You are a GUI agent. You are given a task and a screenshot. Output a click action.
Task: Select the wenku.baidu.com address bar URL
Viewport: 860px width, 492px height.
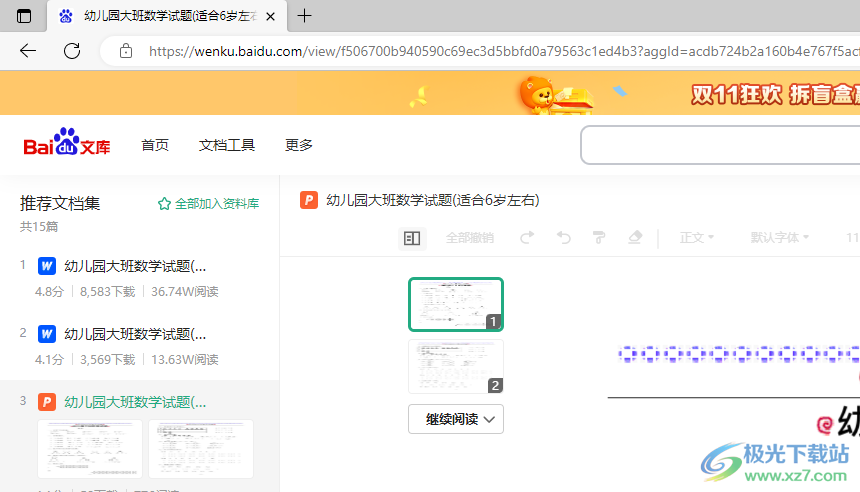(x=503, y=51)
